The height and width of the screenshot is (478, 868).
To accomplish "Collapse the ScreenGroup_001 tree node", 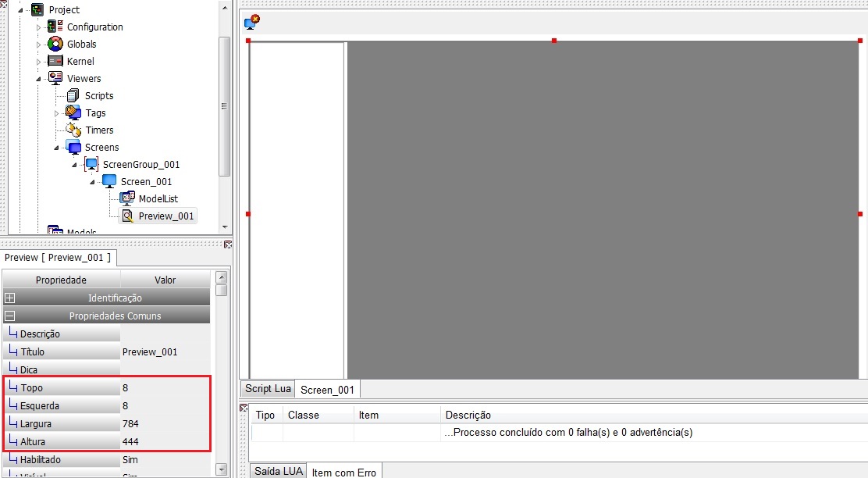I will click(74, 165).
